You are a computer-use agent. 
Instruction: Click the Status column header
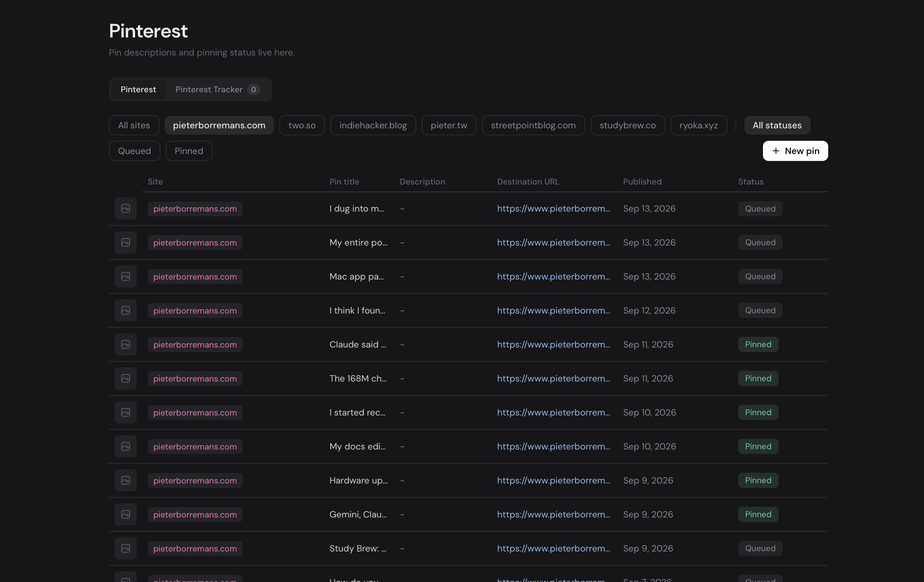(x=750, y=182)
